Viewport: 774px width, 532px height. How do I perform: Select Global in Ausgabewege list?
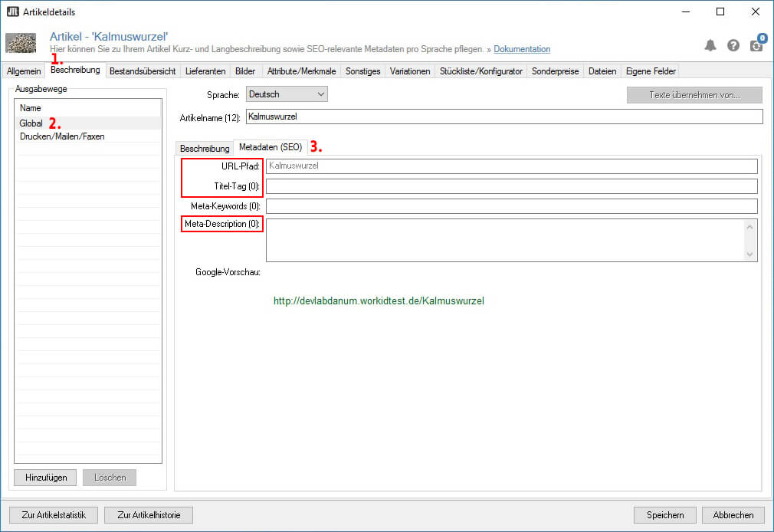tap(31, 123)
